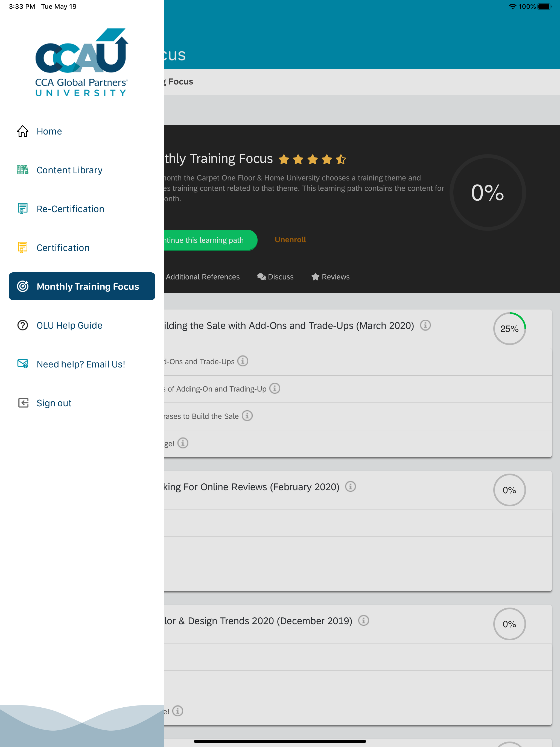Unenroll from the learning path
Screen dimensions: 560x747
(x=290, y=240)
